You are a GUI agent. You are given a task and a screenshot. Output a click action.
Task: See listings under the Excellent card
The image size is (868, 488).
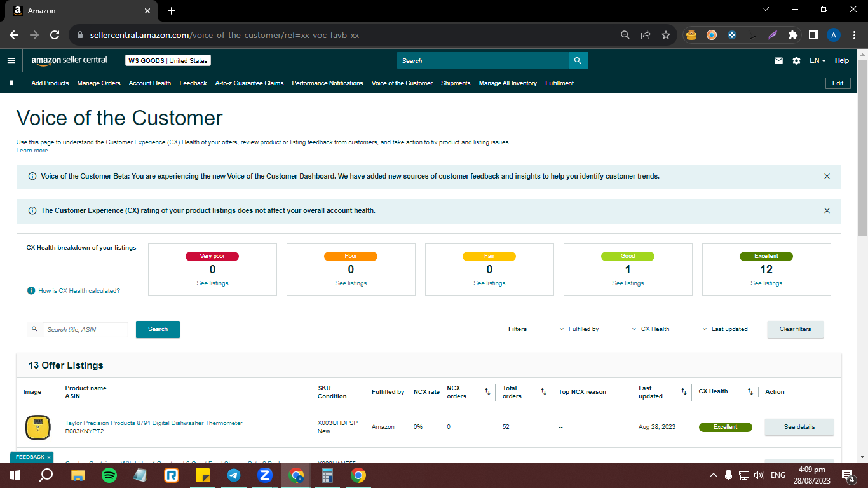[766, 283]
